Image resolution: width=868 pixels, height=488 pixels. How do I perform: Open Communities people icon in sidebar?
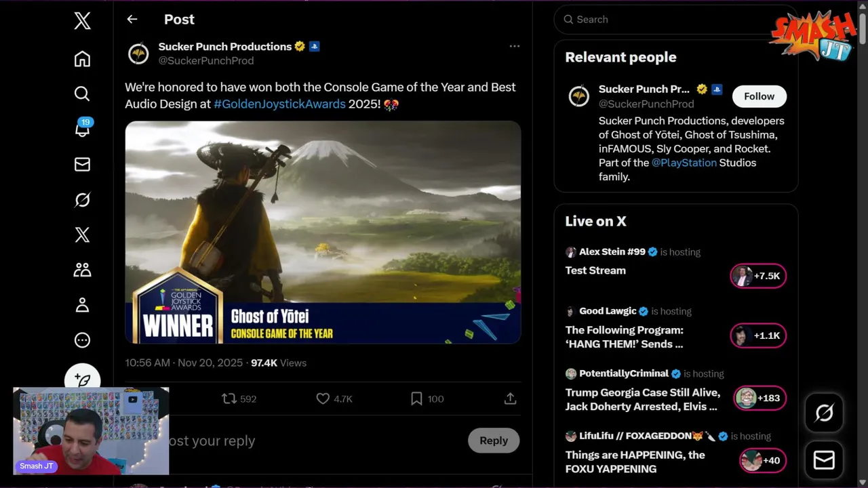(82, 270)
